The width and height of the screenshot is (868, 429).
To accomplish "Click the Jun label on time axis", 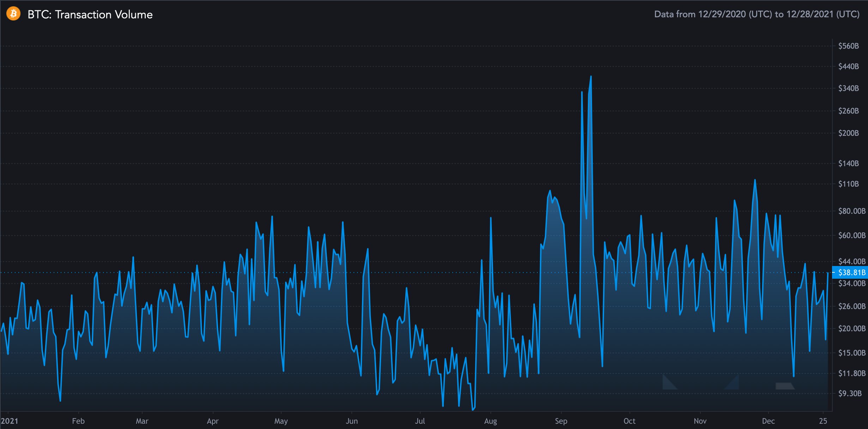I will (352, 421).
